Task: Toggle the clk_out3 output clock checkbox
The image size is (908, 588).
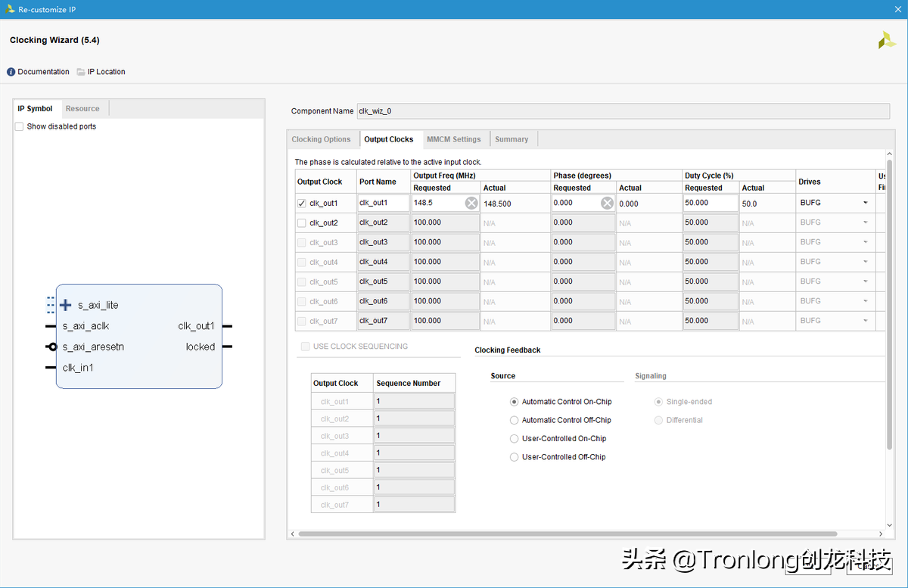Action: coord(302,242)
